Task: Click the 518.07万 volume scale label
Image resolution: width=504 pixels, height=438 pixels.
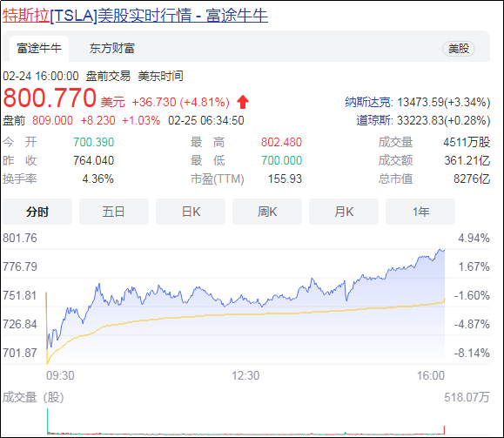Action: [467, 397]
